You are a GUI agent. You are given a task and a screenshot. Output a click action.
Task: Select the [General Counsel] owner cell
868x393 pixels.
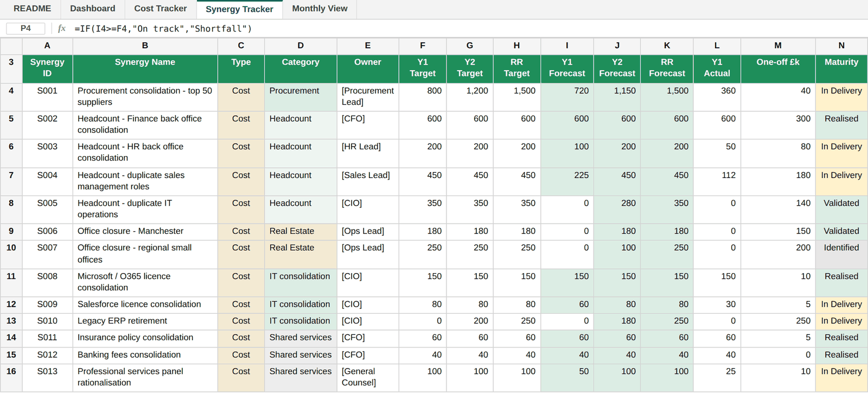pyautogui.click(x=368, y=378)
